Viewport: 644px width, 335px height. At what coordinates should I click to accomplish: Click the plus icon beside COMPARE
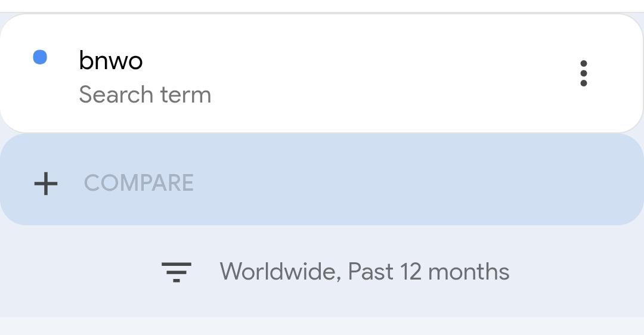point(46,183)
